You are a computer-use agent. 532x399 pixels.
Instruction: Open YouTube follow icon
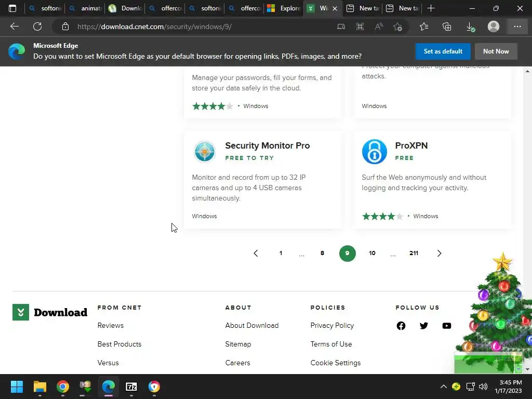pos(446,326)
